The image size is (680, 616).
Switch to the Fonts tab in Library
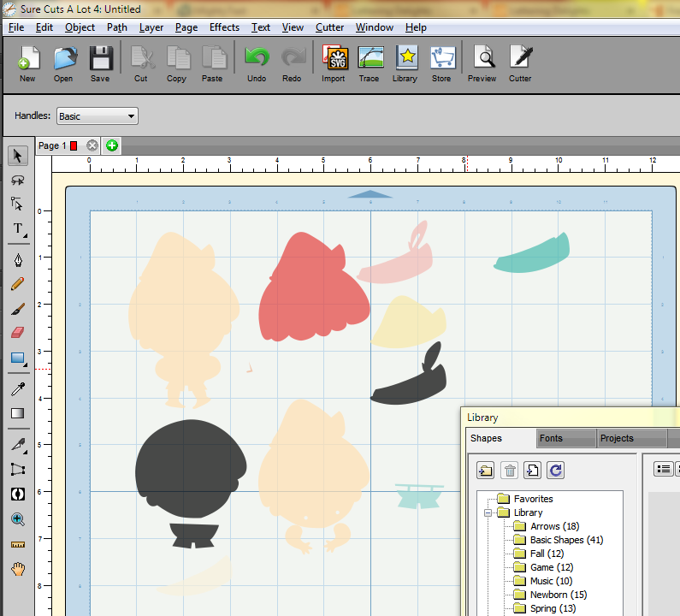click(x=552, y=438)
